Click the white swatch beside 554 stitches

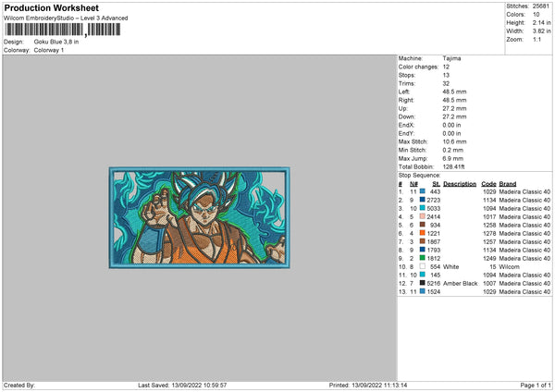pyautogui.click(x=423, y=266)
